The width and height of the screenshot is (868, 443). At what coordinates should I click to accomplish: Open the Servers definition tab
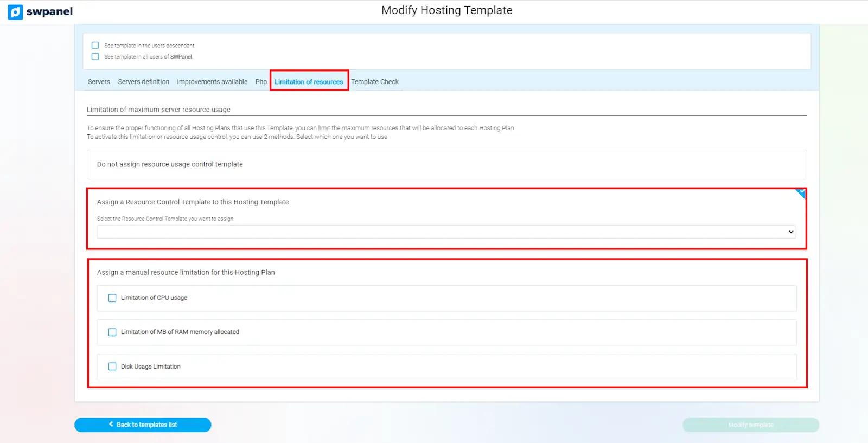point(143,82)
